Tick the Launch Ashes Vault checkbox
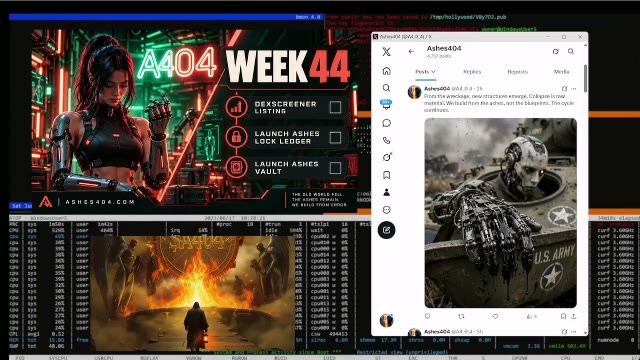The width and height of the screenshot is (640, 360). [335, 168]
